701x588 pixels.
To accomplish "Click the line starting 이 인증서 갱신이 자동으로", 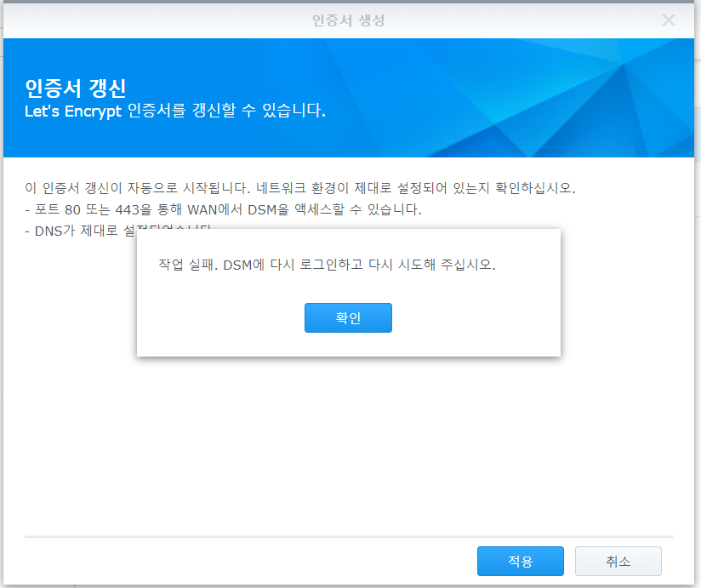I will point(300,188).
